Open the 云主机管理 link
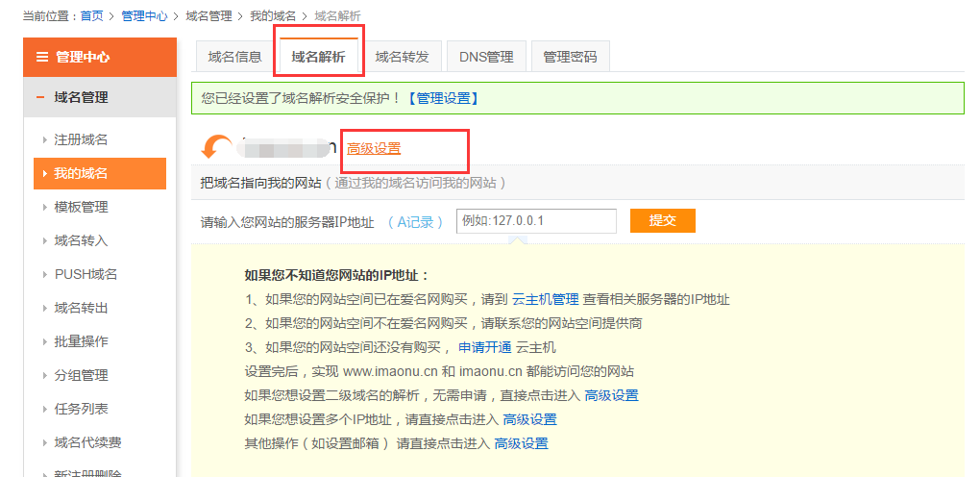Screen dimensions: 980x477 tap(545, 299)
